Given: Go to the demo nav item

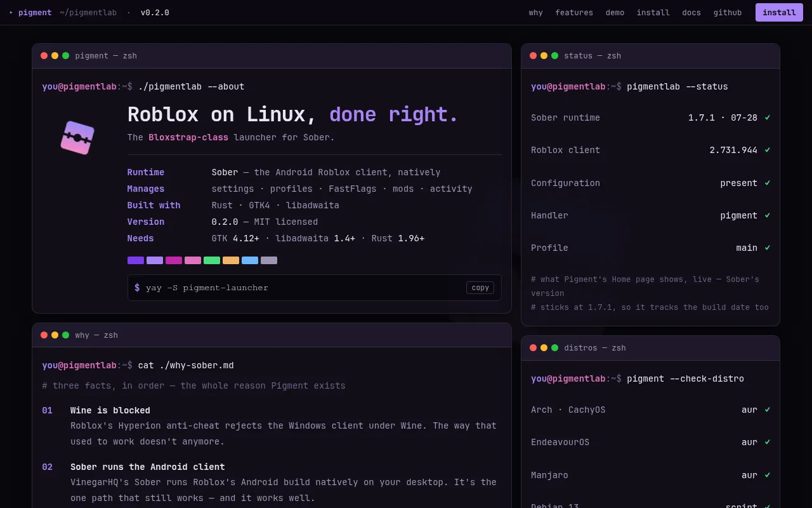Looking at the screenshot, I should coord(615,13).
